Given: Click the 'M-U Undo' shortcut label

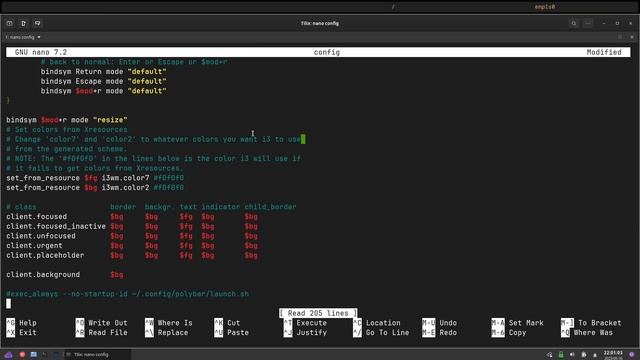Looking at the screenshot, I should (440, 323).
